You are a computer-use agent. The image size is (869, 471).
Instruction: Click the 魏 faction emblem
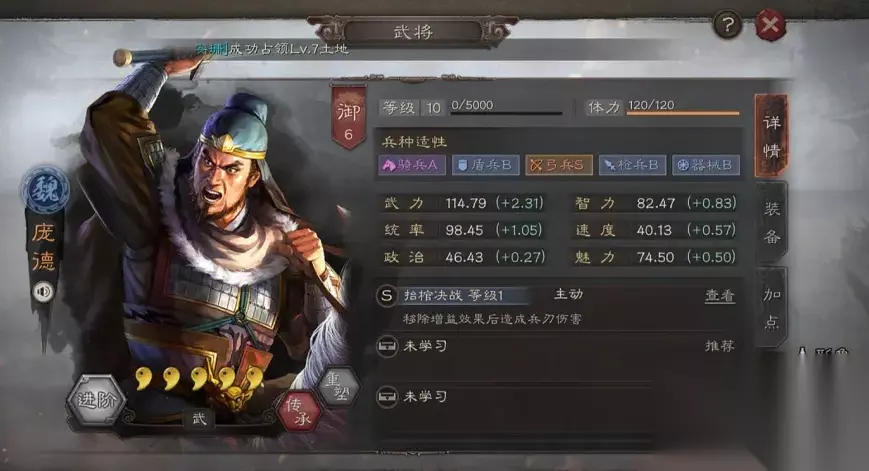point(45,190)
